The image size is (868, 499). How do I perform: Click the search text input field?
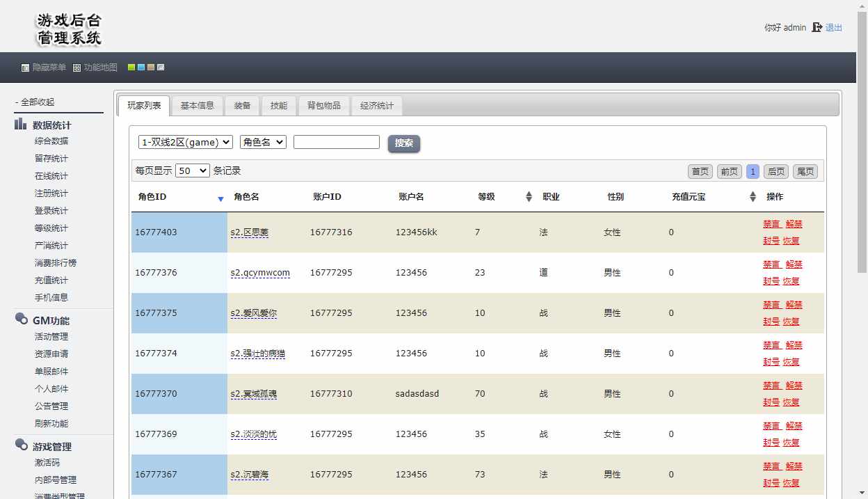point(337,142)
